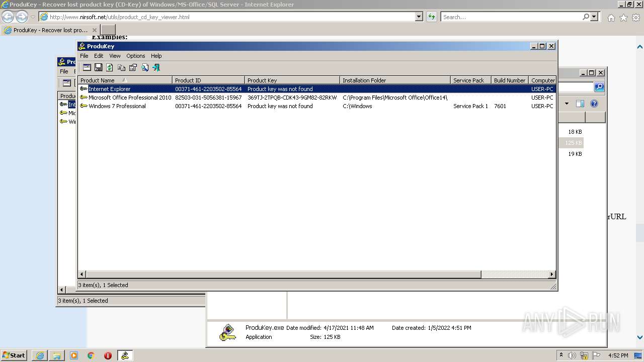Click the web page scroll-up arrow

tap(640, 47)
